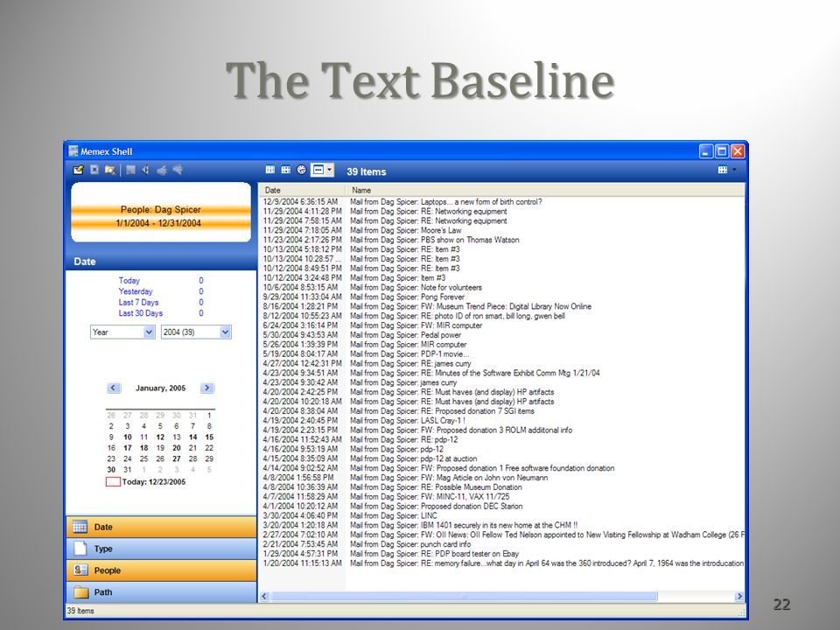Click the calendar icon on Date tab
This screenshot has height=630, width=840.
coord(80,527)
